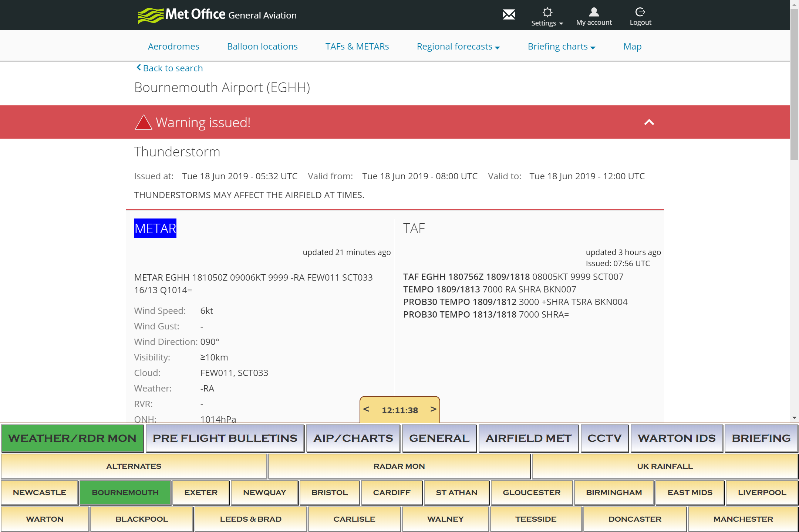Image resolution: width=799 pixels, height=532 pixels.
Task: Click the TAF EGHH 180756Z line
Action: [513, 277]
